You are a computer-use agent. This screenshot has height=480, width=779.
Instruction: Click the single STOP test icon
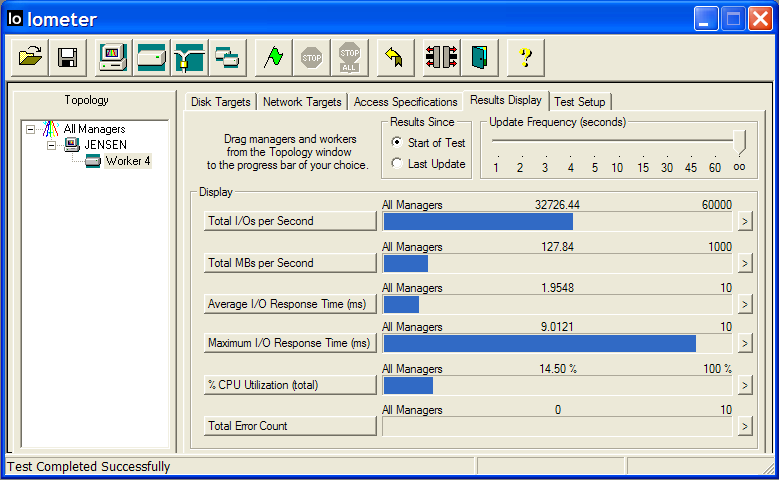click(x=312, y=58)
